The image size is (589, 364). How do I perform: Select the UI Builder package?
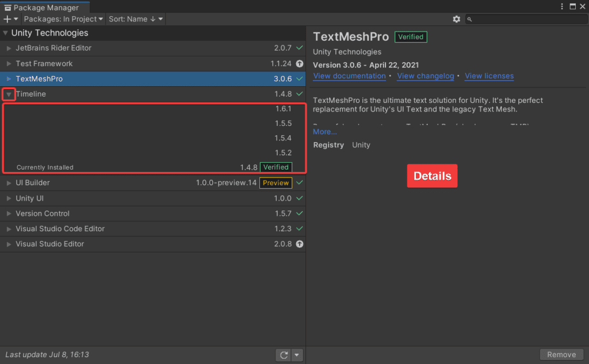[152, 183]
